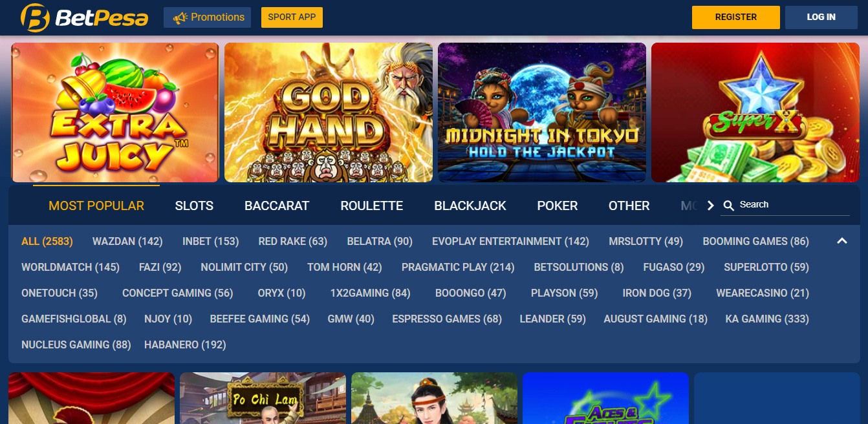This screenshot has height=424, width=868.
Task: Click the Promotions megaphone icon
Action: [x=180, y=17]
